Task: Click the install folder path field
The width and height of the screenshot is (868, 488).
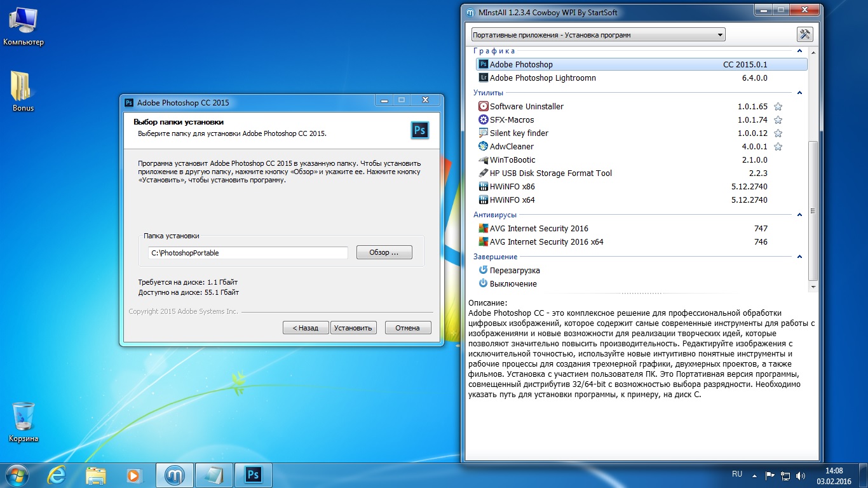Action: (248, 252)
